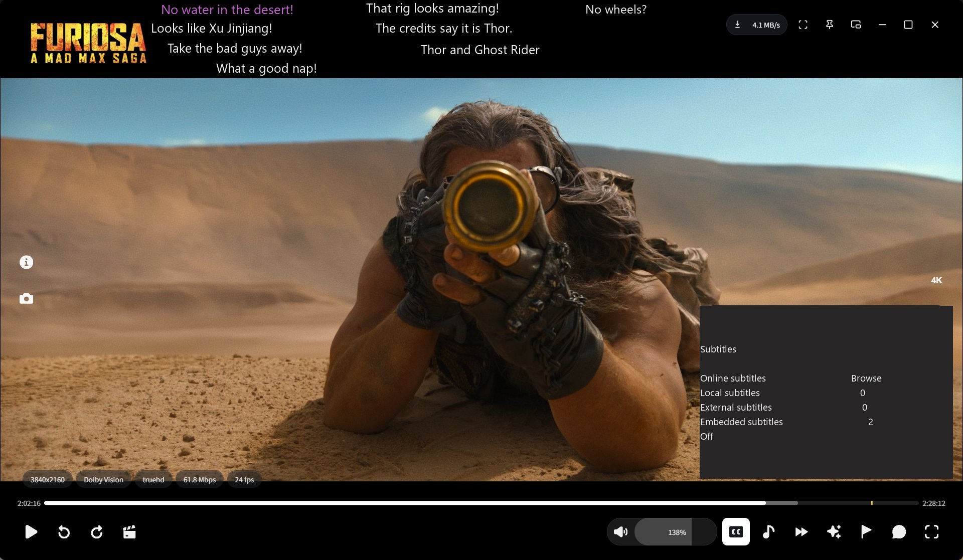Click the flag marker icon
The height and width of the screenshot is (560, 963).
click(866, 532)
